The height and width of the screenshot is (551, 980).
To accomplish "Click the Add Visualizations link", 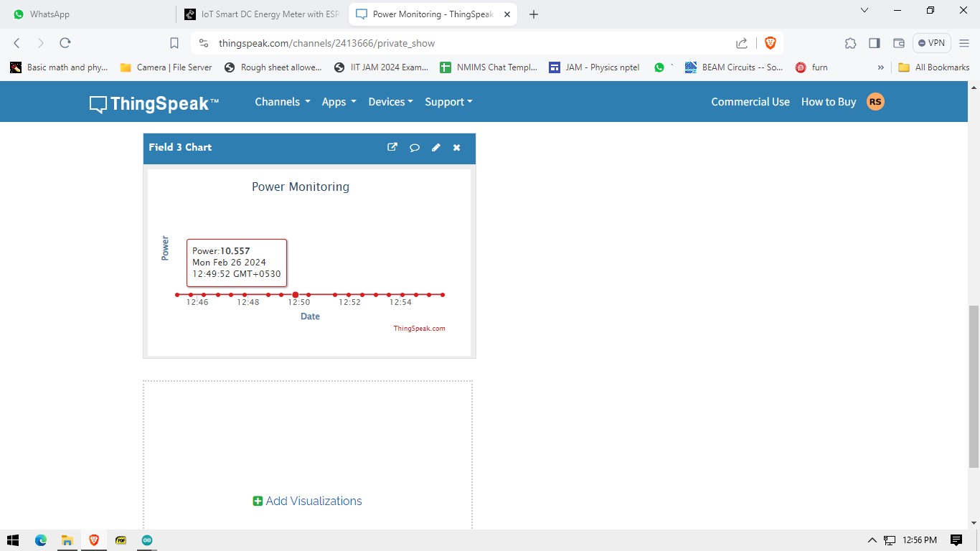I will (307, 501).
